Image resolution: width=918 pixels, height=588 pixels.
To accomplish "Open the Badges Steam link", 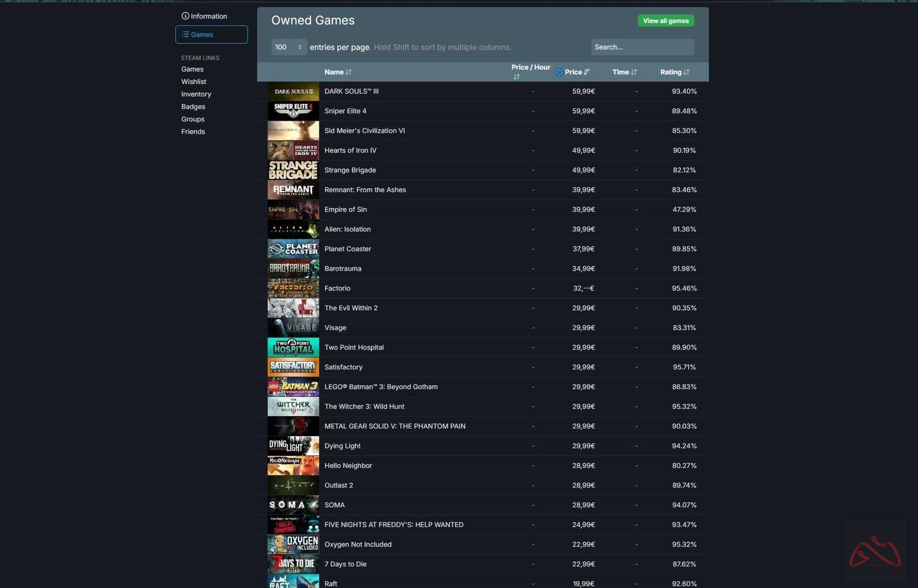I will click(193, 106).
